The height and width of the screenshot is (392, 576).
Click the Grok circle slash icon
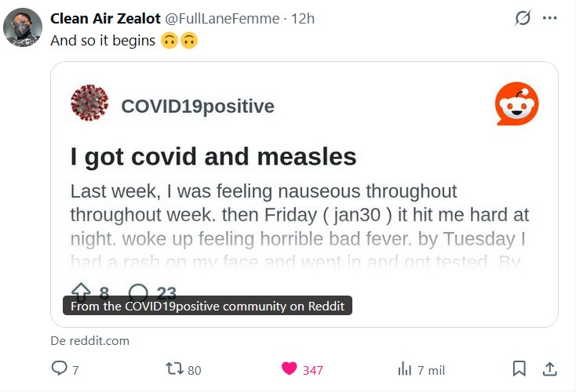click(522, 18)
